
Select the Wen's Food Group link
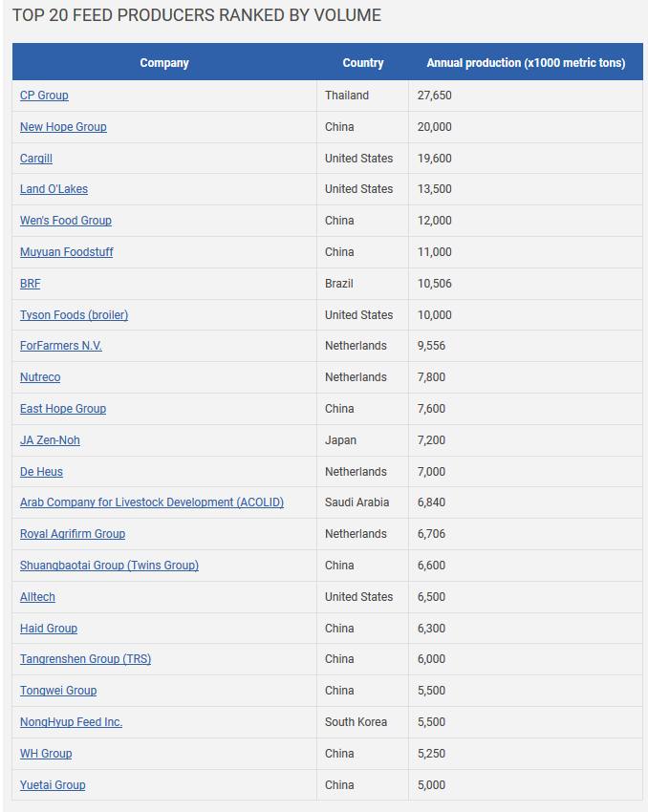[66, 221]
